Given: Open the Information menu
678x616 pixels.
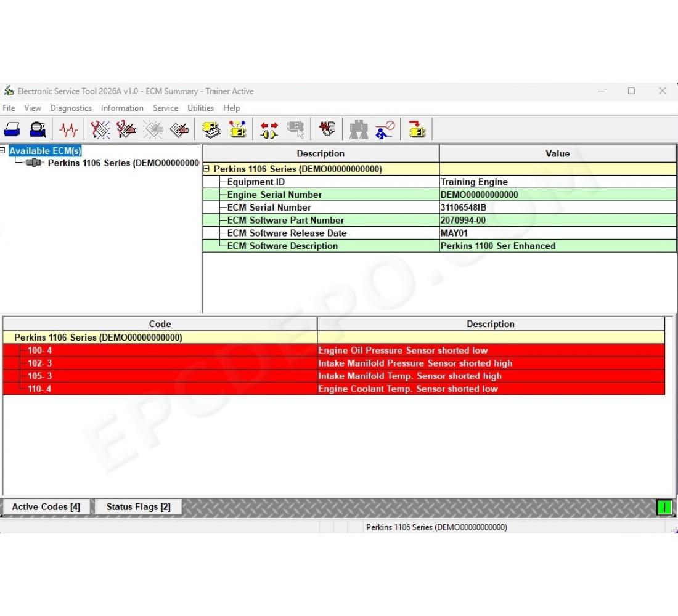Looking at the screenshot, I should 122,108.
